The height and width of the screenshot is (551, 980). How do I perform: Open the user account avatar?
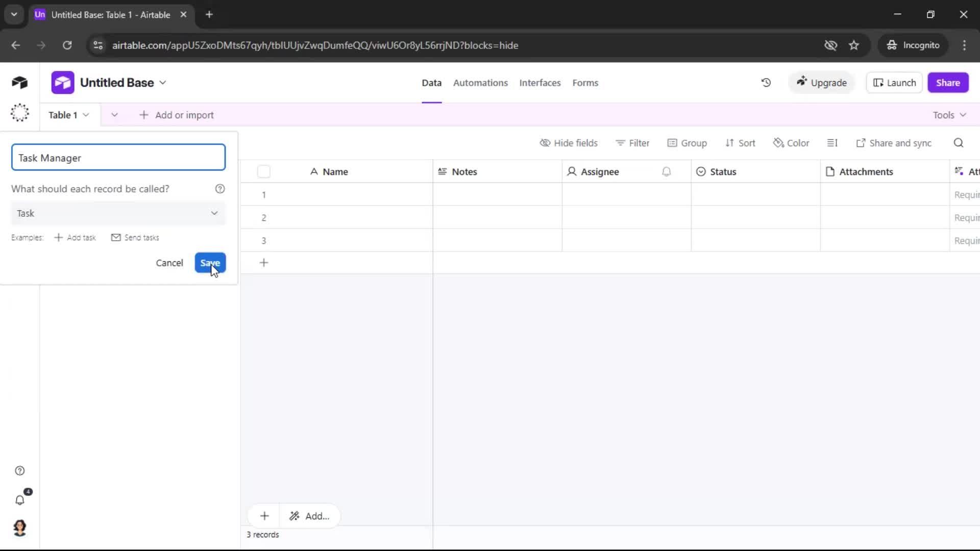pyautogui.click(x=19, y=528)
